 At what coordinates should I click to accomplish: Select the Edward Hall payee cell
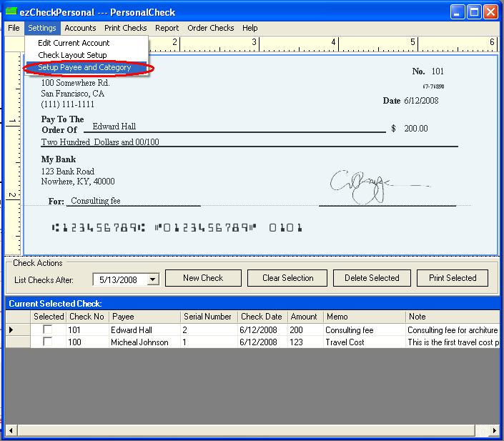click(144, 329)
